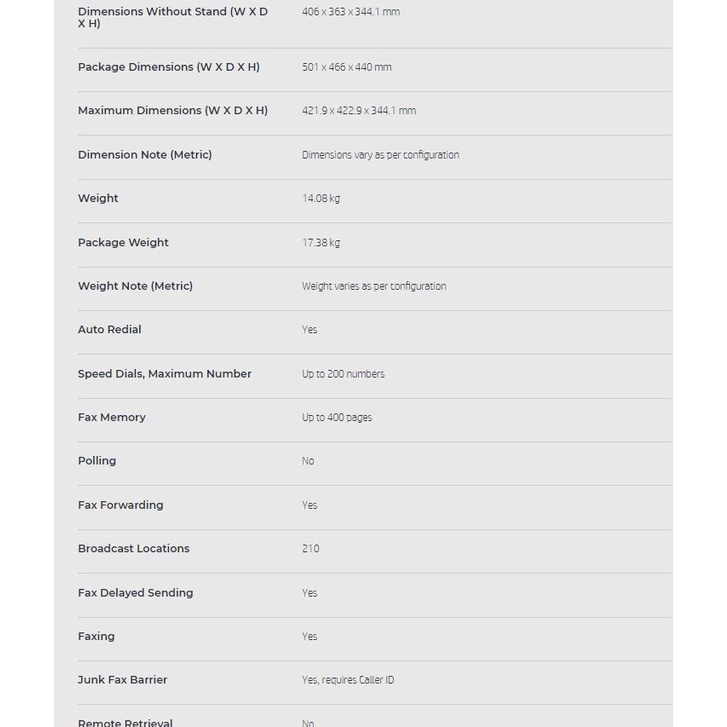Viewport: 727px width, 727px height.
Task: Click the Speed Dials, Maximum Number label
Action: coord(164,374)
